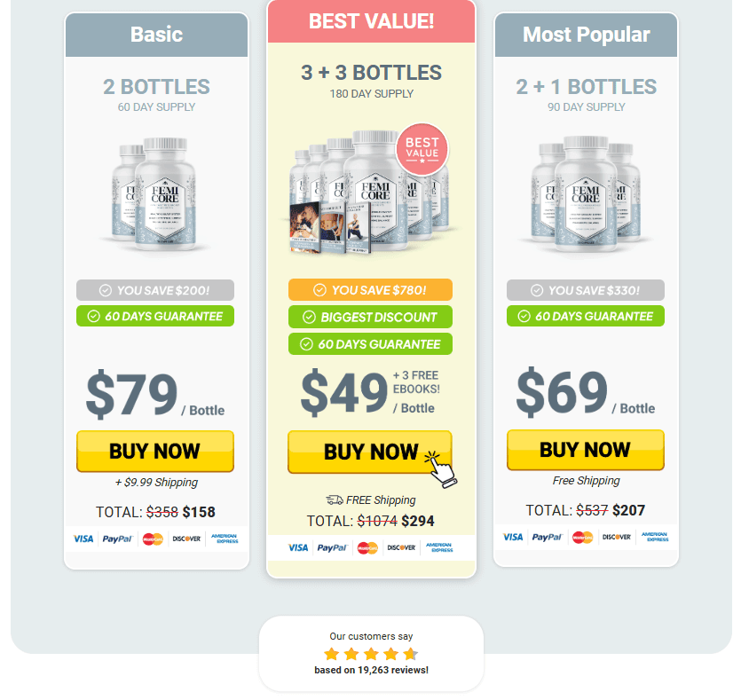This screenshot has height=700, width=741.
Task: Click the American Express icon in Most Popular package
Action: tap(655, 537)
